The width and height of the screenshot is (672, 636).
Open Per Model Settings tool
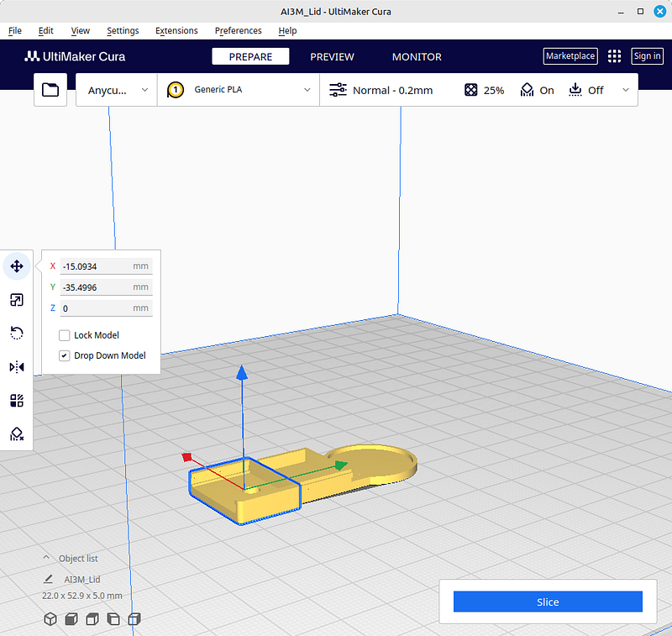click(x=17, y=401)
